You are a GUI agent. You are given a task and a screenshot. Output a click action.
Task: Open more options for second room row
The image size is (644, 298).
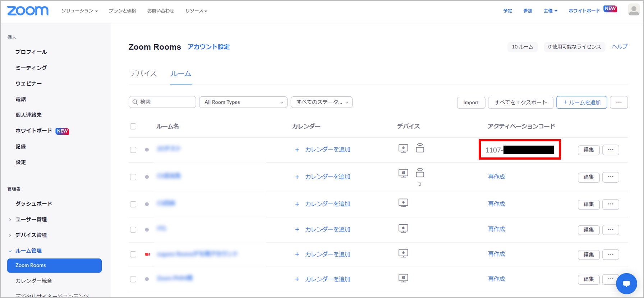click(611, 177)
